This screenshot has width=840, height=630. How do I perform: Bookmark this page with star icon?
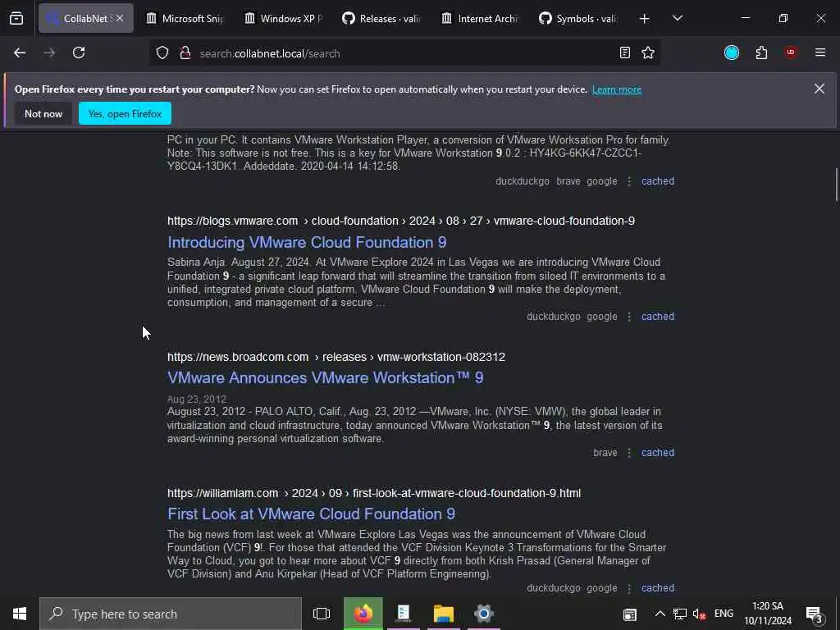pos(648,52)
